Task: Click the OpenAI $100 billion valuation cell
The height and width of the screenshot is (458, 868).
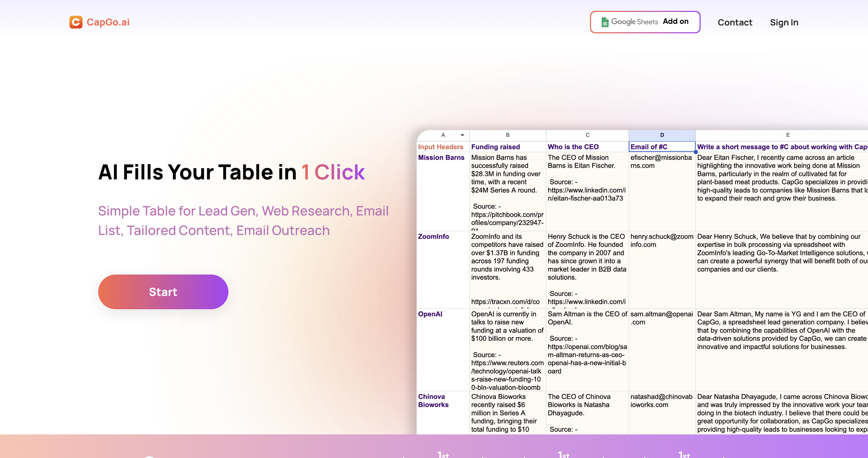Action: tap(508, 350)
